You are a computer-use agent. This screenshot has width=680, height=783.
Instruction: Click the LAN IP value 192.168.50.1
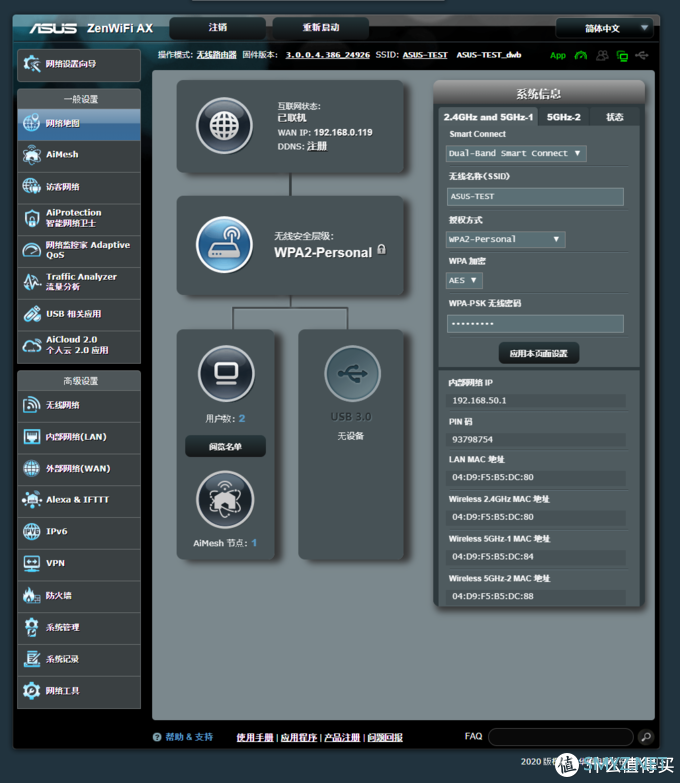click(479, 400)
